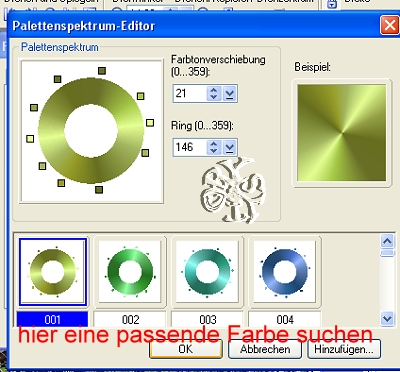Click the palette list scrollbar thumb
Image resolution: width=400 pixels, height=372 pixels.
387,253
